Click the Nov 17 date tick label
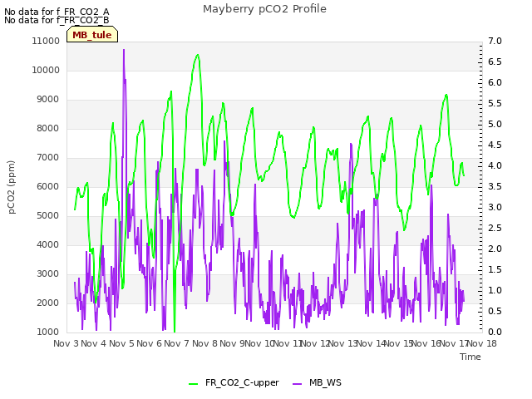This screenshot has width=532, height=399. pyautogui.click(x=454, y=343)
